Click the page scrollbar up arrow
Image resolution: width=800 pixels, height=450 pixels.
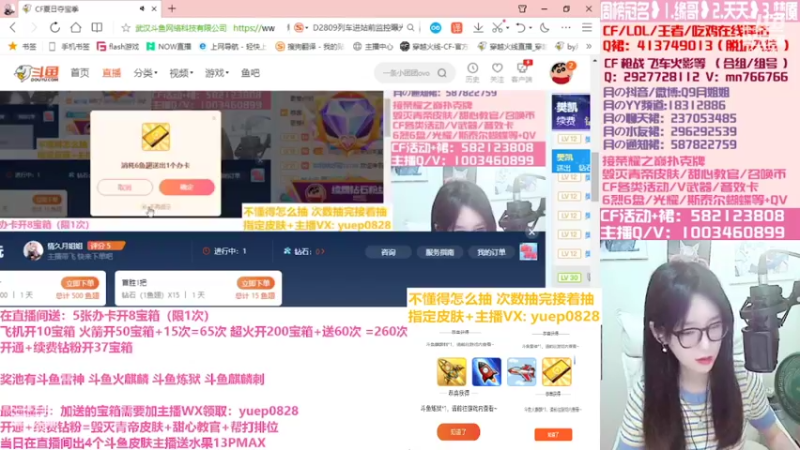[x=594, y=61]
